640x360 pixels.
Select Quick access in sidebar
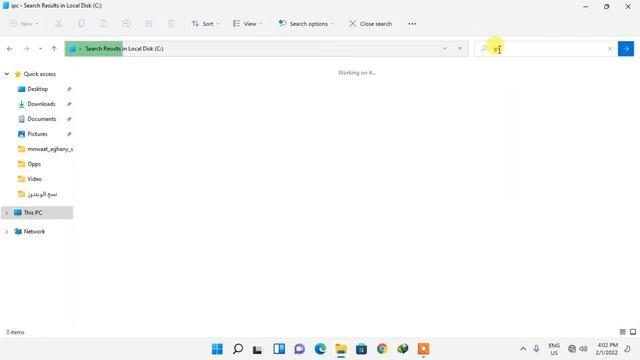(x=39, y=74)
